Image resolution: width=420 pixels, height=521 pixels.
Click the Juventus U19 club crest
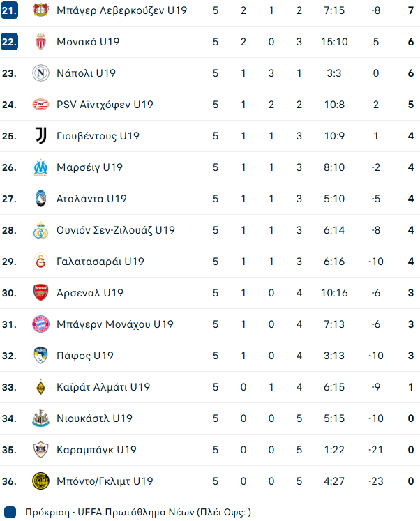coord(41,136)
